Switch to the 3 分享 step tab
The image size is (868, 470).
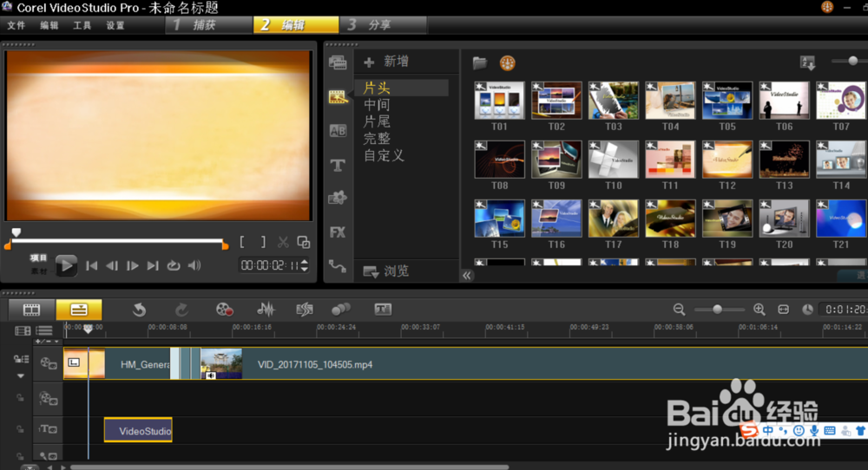tap(383, 25)
